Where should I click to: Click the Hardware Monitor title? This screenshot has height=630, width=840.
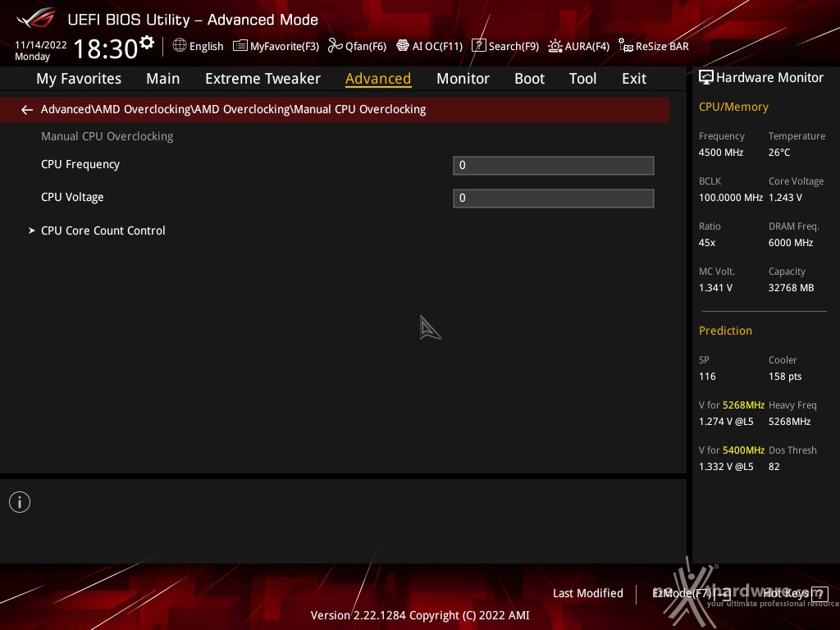point(769,78)
